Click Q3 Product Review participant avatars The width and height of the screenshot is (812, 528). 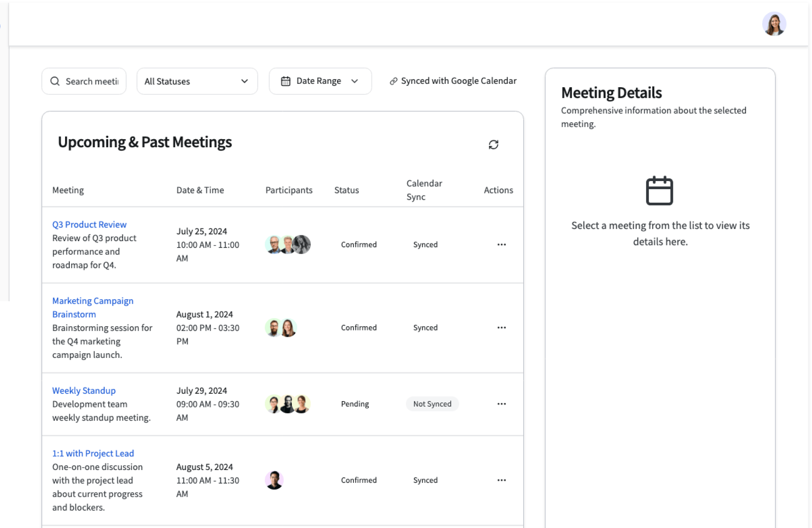click(x=288, y=245)
